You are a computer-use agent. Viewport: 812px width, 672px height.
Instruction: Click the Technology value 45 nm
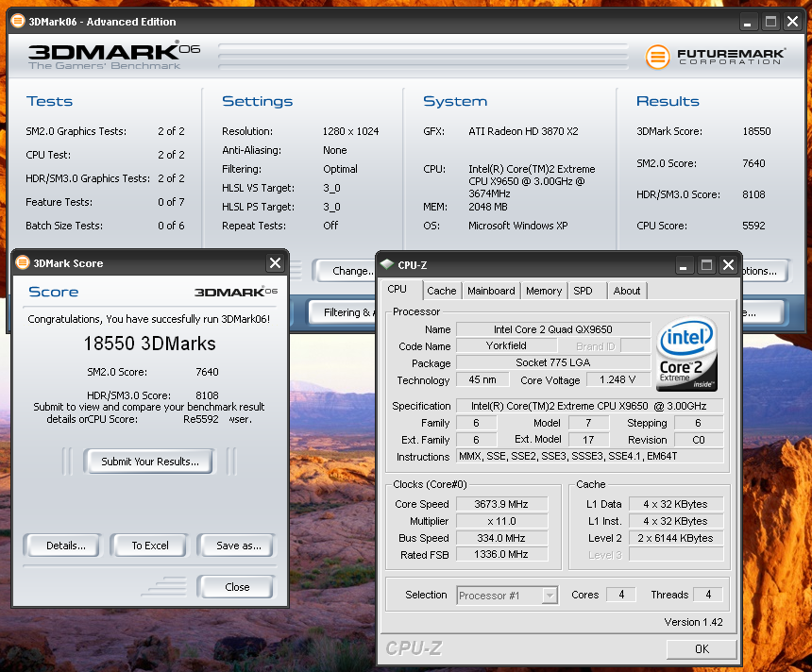coord(482,379)
